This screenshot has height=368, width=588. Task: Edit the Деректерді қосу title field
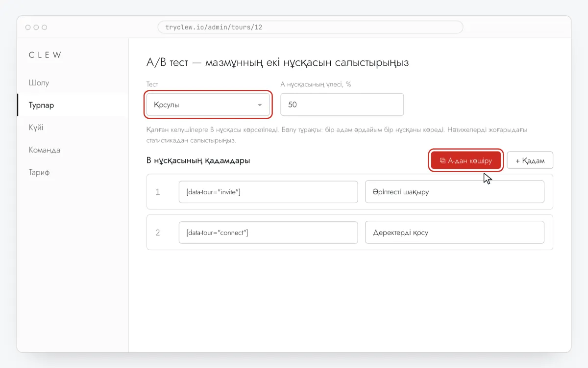click(x=455, y=233)
